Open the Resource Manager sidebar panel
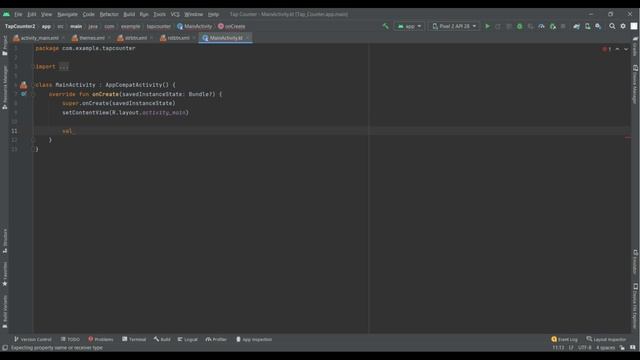Screen dimensions: 640x360 pos(5,87)
